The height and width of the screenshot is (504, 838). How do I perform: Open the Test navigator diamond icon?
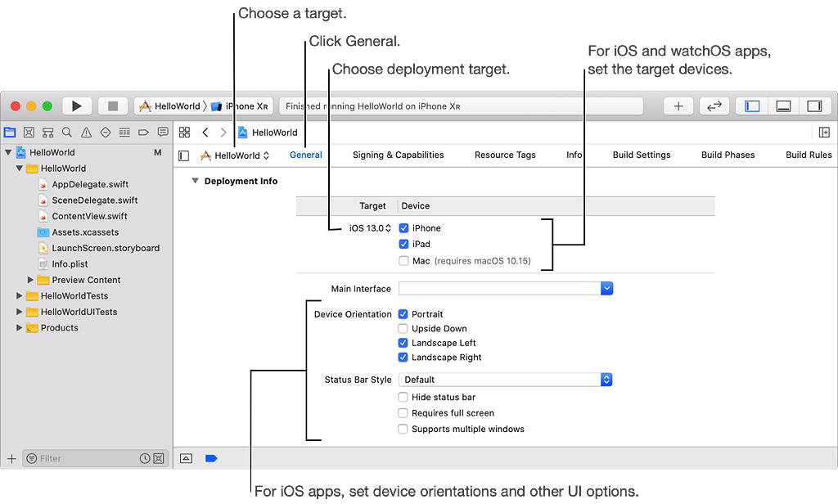click(106, 132)
